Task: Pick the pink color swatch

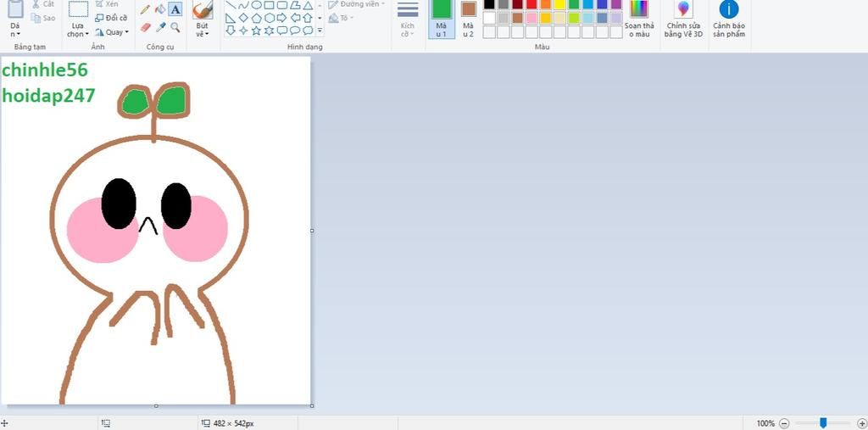Action: pos(531,18)
